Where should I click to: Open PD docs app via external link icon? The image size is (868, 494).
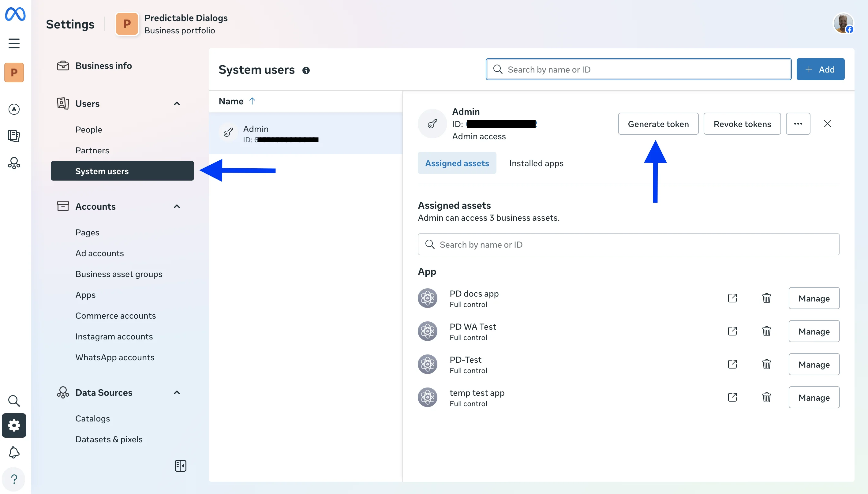click(732, 298)
